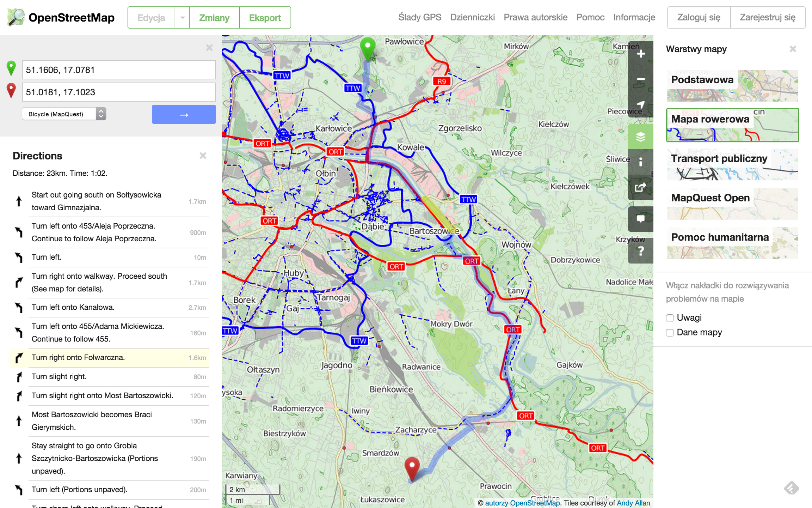
Task: Select the Mapa rowerowa layer
Action: click(x=732, y=125)
